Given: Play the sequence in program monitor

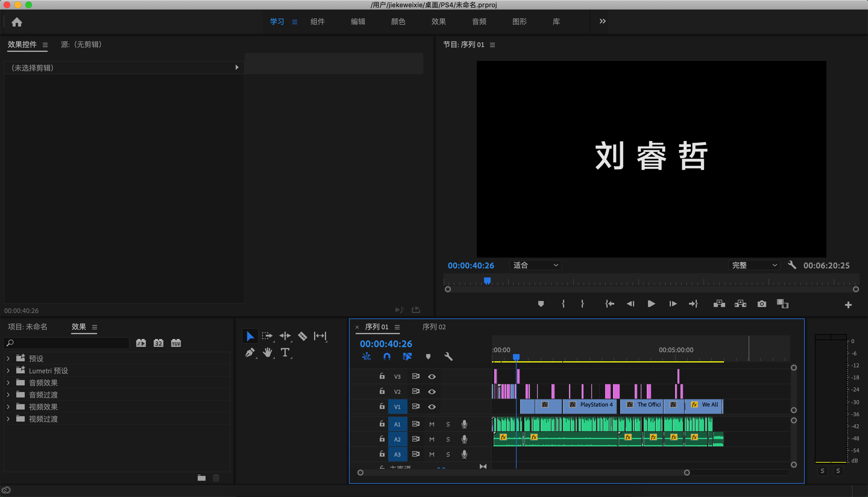Looking at the screenshot, I should (x=651, y=304).
